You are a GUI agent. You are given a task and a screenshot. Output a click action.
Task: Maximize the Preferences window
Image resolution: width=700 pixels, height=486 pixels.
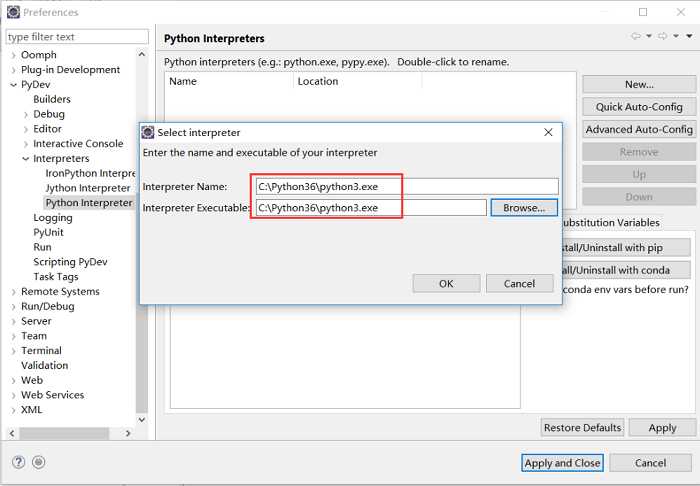pos(643,12)
